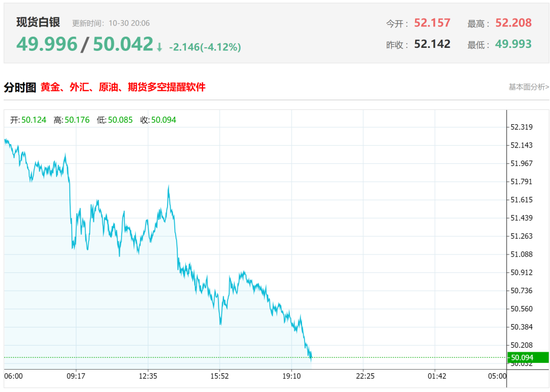Click the chart low value 50.085
The width and height of the screenshot is (550, 392).
[120, 120]
